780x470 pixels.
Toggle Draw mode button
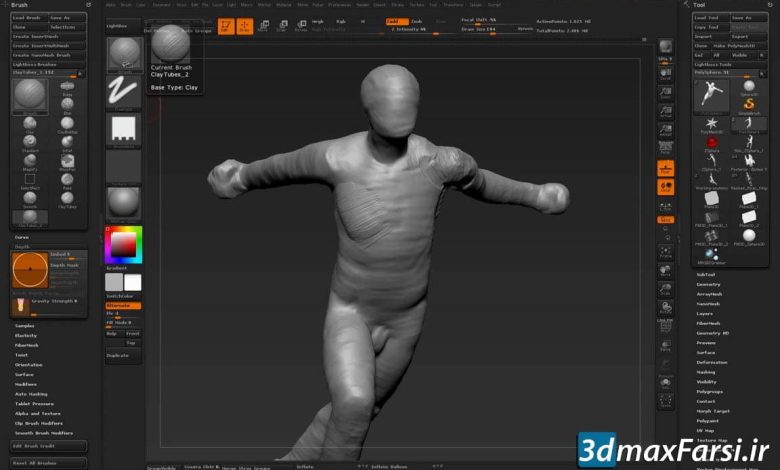click(x=244, y=25)
